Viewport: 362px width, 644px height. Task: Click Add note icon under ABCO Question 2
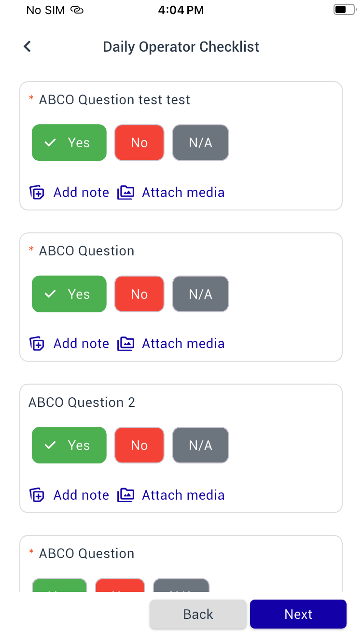click(37, 495)
